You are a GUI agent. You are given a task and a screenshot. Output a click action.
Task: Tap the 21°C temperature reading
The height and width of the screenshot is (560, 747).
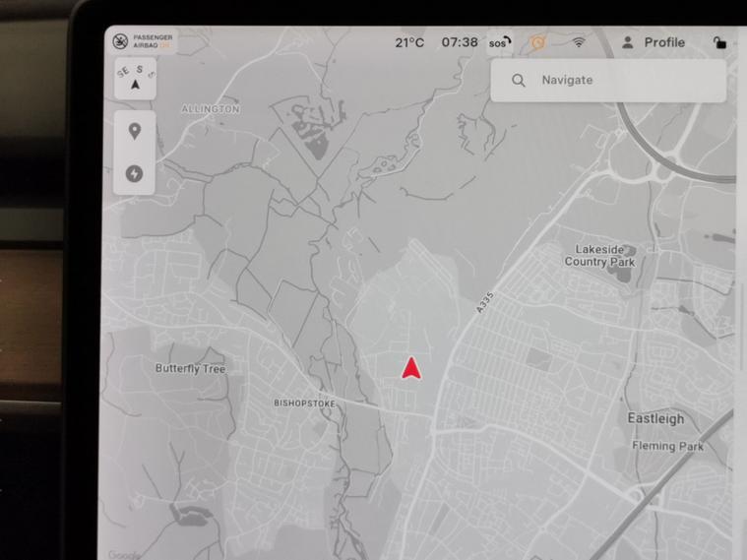pos(409,43)
